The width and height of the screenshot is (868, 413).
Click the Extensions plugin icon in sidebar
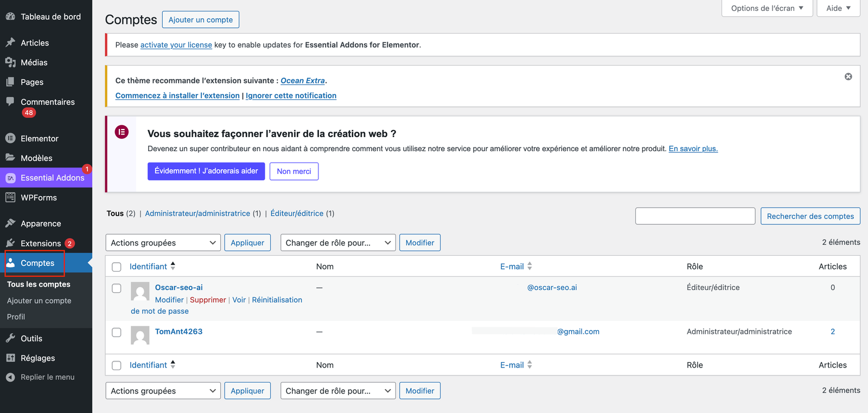(10, 243)
